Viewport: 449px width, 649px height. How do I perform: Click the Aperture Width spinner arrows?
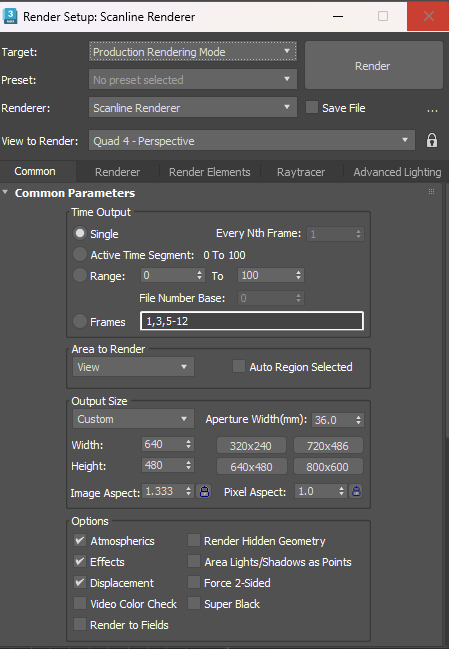[358, 420]
